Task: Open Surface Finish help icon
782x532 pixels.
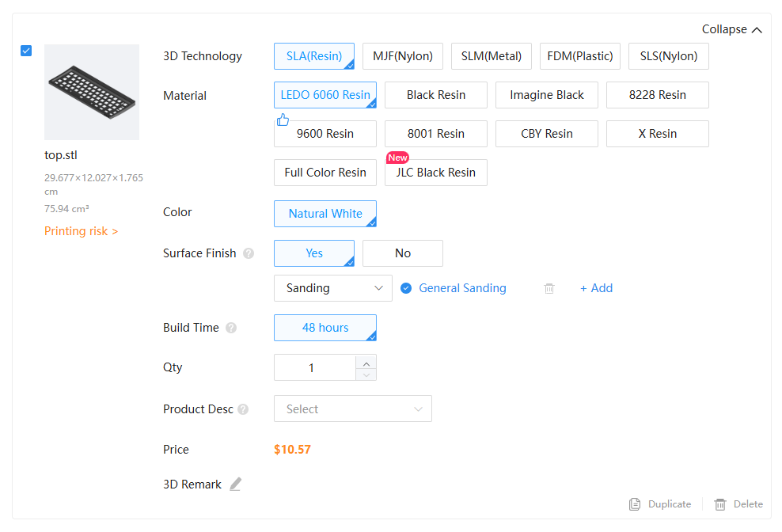Action: (x=249, y=253)
